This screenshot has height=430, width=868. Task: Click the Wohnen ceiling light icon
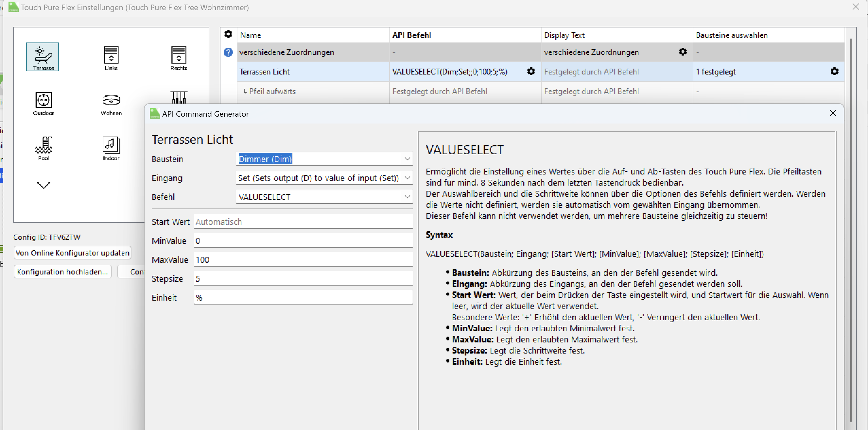click(111, 103)
